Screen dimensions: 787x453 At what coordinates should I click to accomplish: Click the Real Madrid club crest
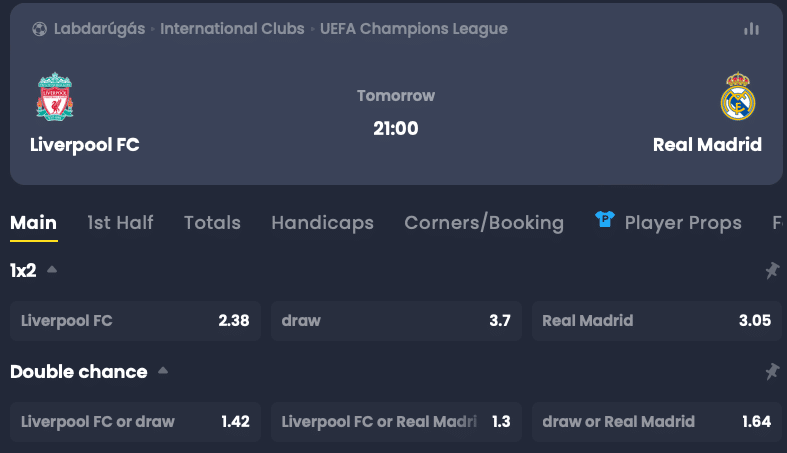(738, 97)
